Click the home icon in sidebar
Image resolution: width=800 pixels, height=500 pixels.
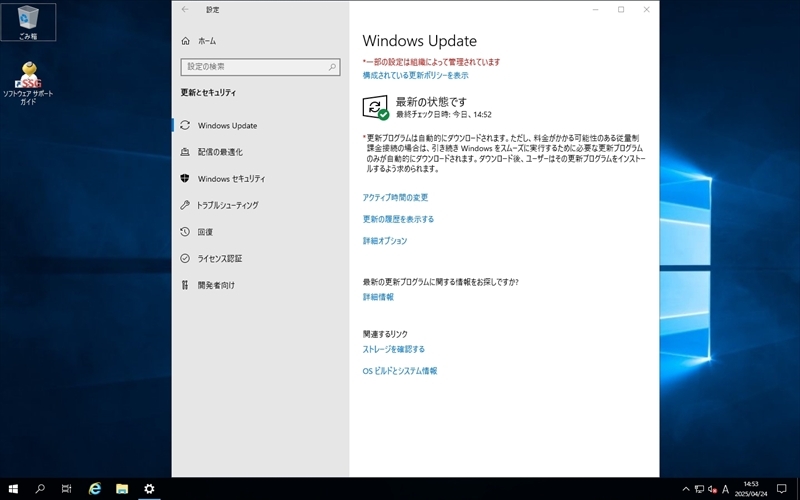pos(186,41)
